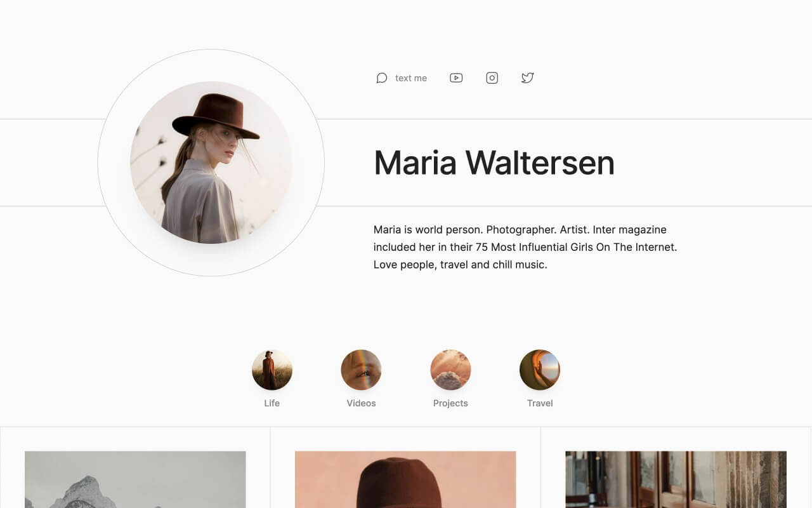Open the Travel category label
The width and height of the screenshot is (812, 508).
click(x=540, y=403)
